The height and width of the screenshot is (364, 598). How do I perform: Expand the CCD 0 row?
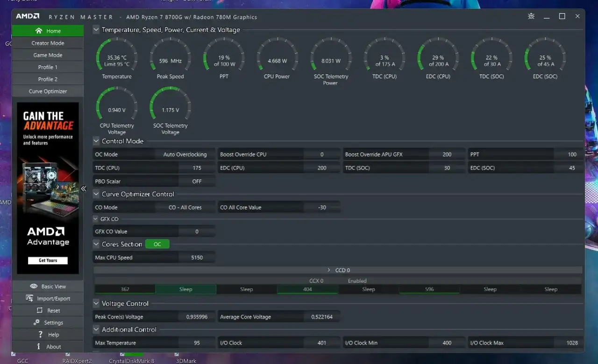338,270
